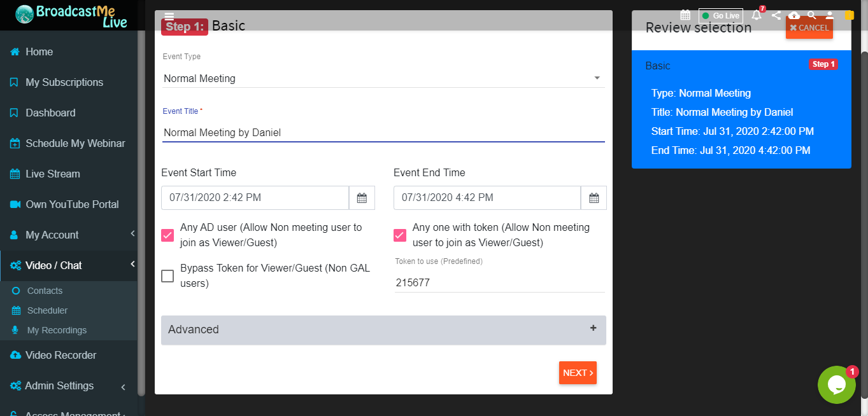This screenshot has height=416, width=868.
Task: Click the Live Stream calendar icon
Action: coord(15,174)
